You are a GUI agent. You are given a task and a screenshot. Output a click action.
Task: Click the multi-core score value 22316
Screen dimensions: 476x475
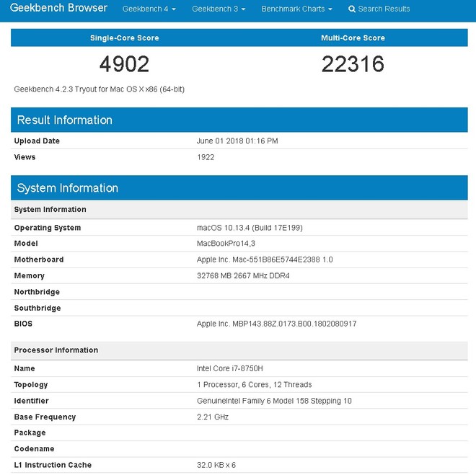point(353,64)
